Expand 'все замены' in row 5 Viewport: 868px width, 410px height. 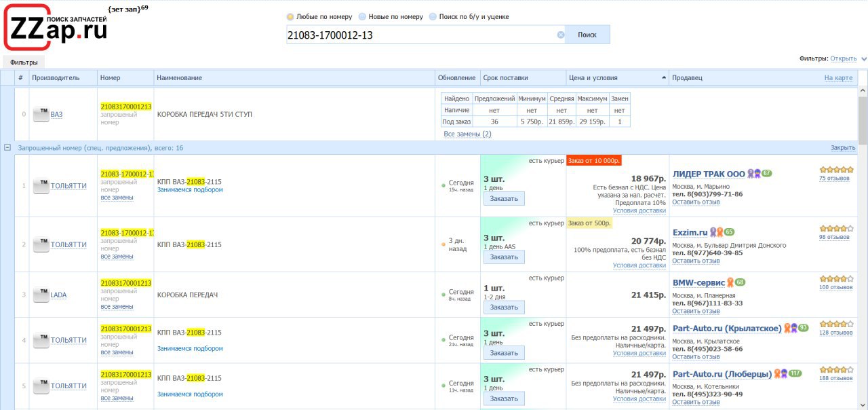(117, 397)
